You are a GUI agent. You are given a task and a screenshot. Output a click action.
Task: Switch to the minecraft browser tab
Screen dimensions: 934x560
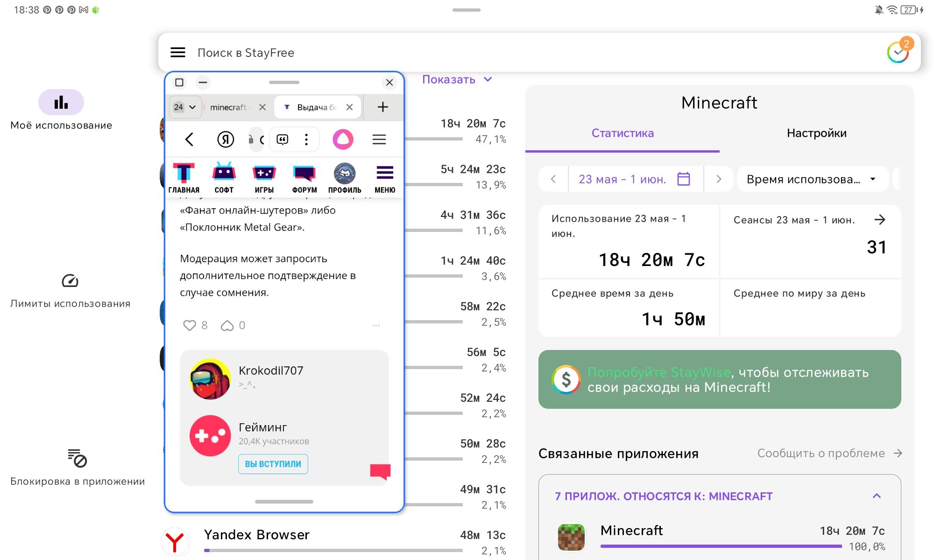(x=229, y=107)
